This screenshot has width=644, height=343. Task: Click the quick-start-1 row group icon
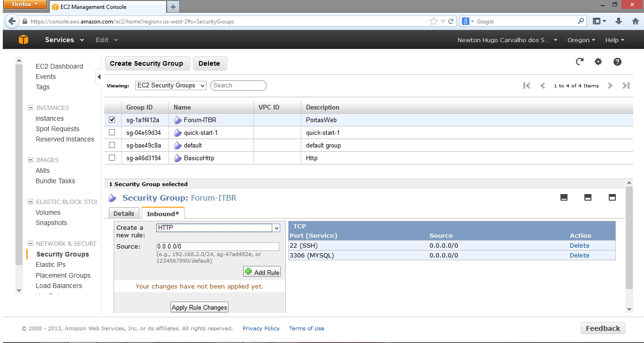pos(178,133)
